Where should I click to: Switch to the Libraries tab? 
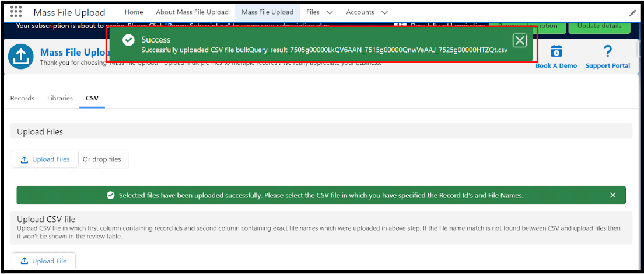pos(60,98)
